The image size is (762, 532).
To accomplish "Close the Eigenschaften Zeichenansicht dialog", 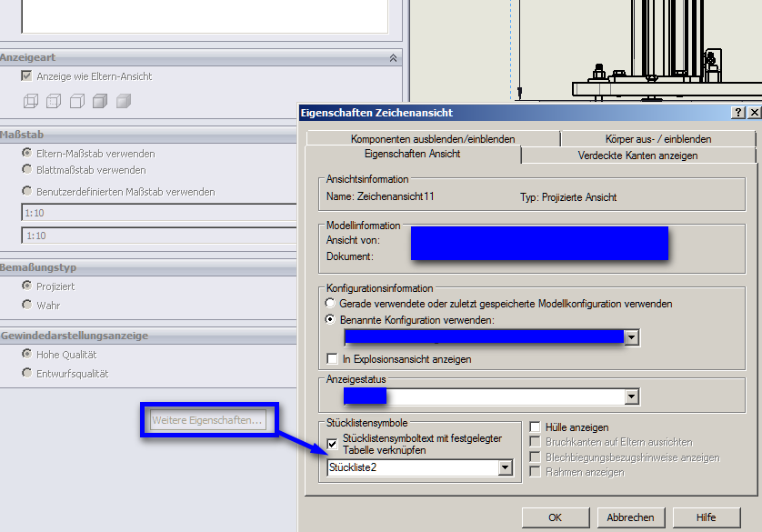I will 754,112.
